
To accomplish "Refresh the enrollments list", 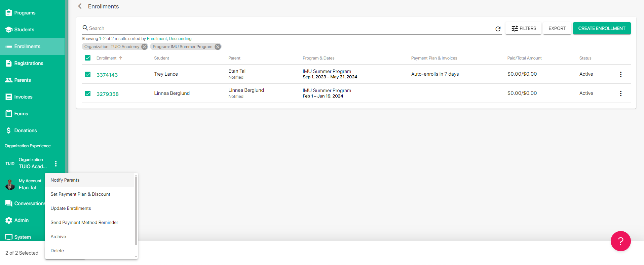I will (x=498, y=29).
